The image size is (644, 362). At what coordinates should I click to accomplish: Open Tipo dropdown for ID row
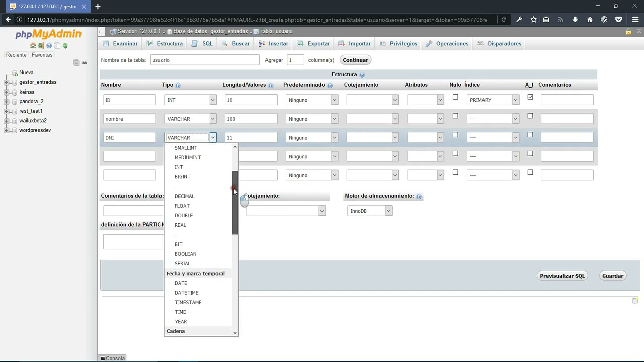pyautogui.click(x=191, y=100)
